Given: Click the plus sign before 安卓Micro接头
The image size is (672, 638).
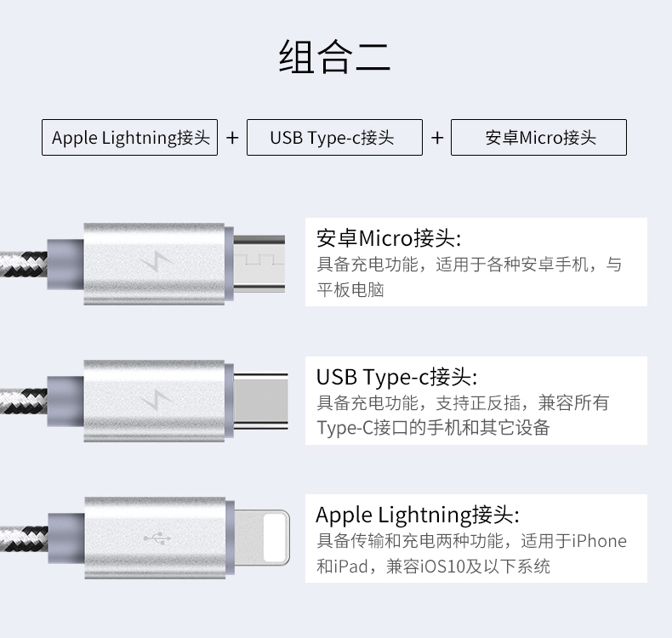Looking at the screenshot, I should click(436, 138).
